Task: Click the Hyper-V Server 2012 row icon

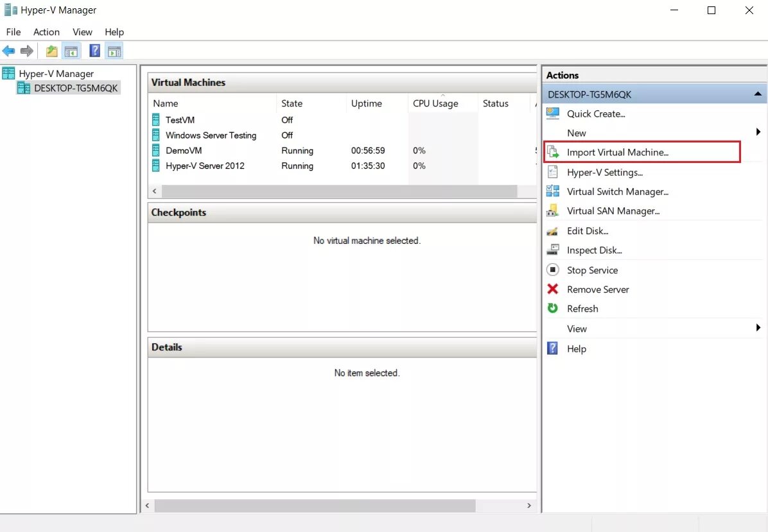Action: coord(156,166)
